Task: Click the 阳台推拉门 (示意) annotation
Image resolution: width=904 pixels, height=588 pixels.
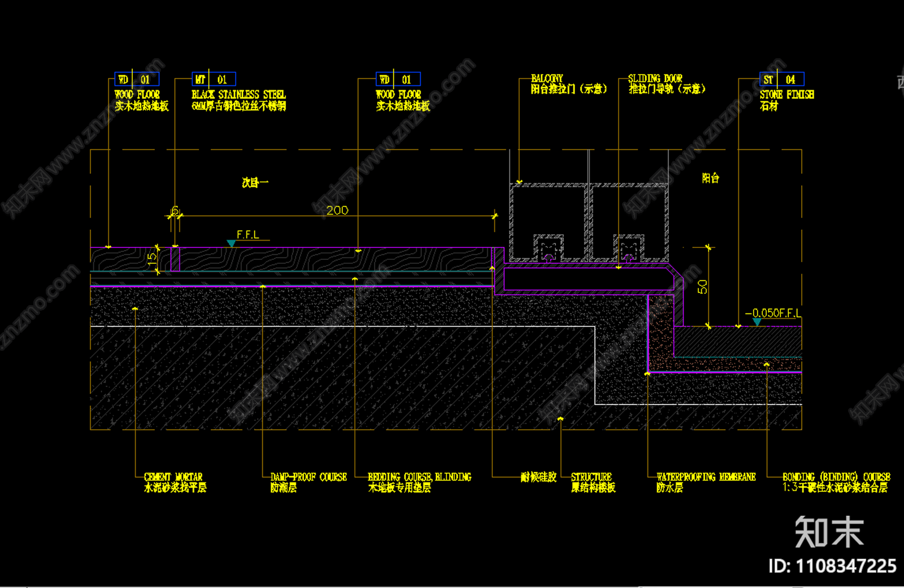Action: tap(569, 89)
